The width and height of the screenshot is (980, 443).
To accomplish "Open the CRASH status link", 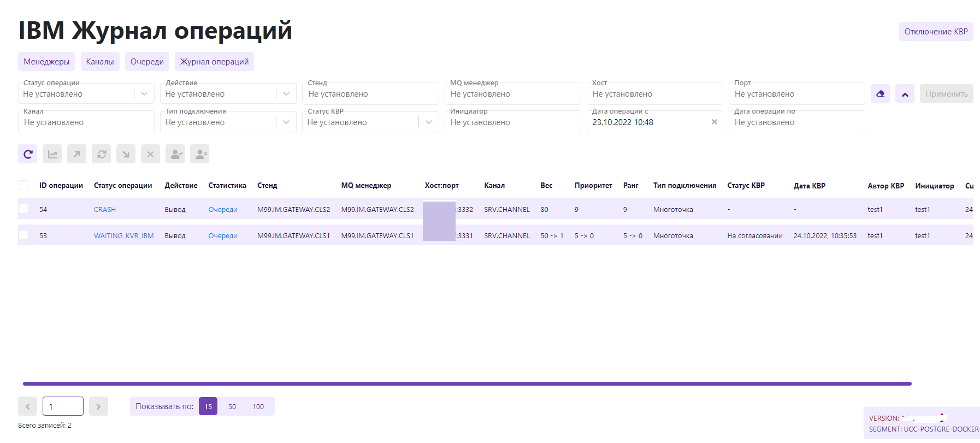I will pyautogui.click(x=105, y=210).
